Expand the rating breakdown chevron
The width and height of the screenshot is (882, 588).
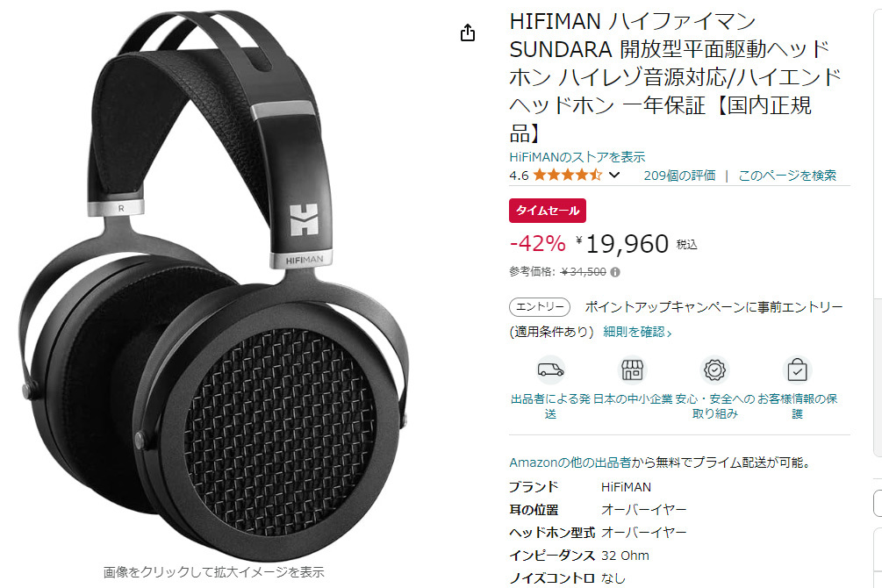click(x=614, y=175)
